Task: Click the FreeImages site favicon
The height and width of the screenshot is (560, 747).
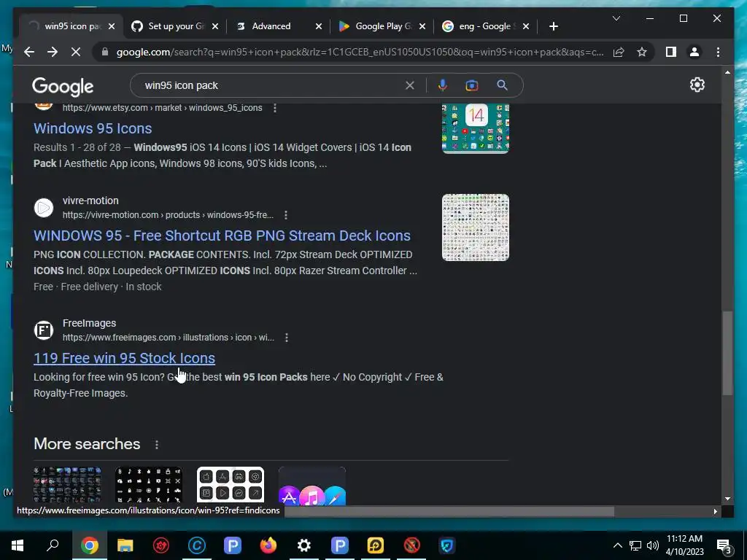Action: 44,330
